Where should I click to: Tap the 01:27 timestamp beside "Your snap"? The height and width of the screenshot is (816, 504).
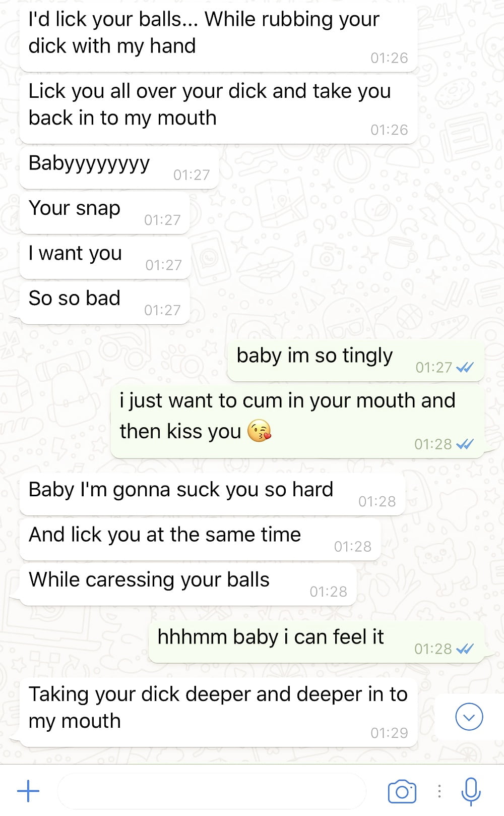pyautogui.click(x=162, y=220)
